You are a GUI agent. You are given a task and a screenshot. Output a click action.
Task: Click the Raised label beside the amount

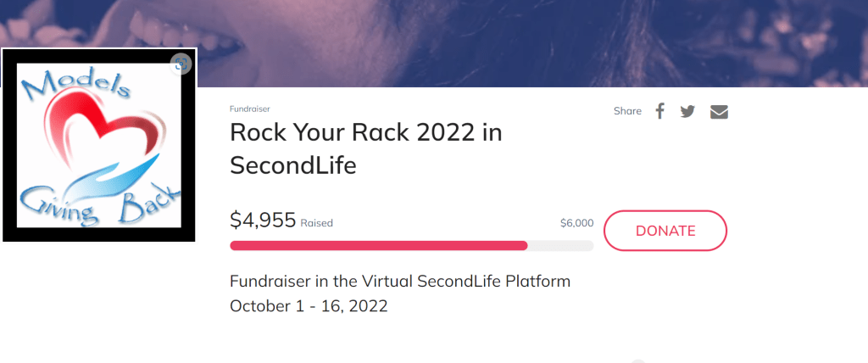tap(316, 223)
